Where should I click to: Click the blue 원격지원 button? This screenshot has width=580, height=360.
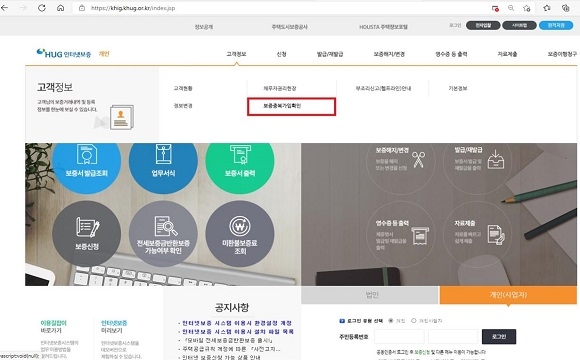556,25
